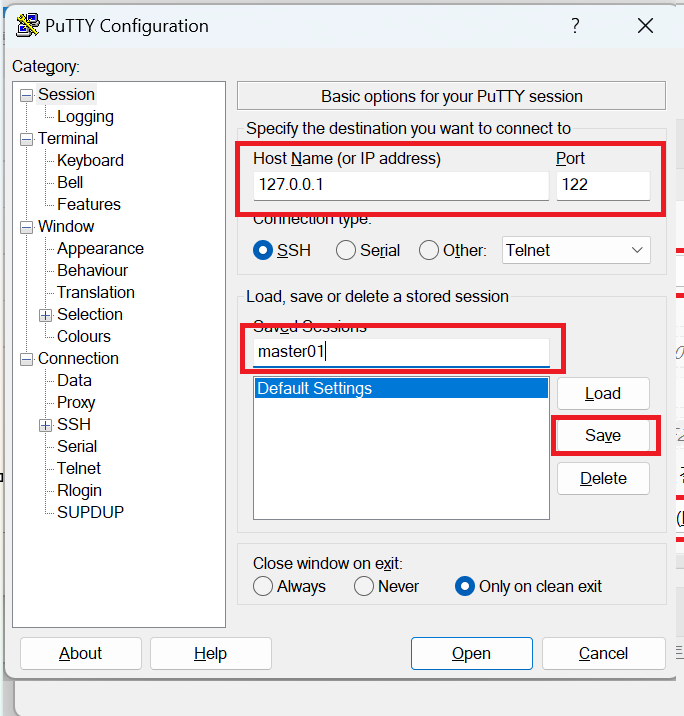The height and width of the screenshot is (716, 684).
Task: Open the SSH category under Connection
Action: click(x=74, y=425)
